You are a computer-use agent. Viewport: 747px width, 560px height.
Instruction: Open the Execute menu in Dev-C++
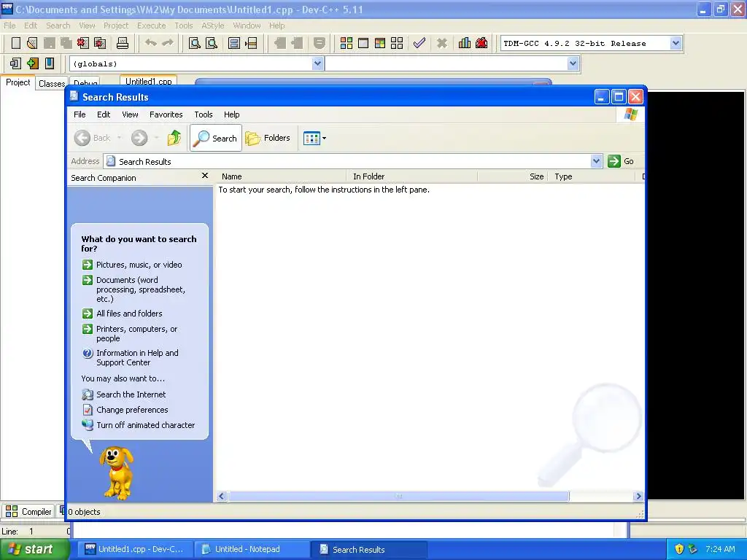click(152, 26)
